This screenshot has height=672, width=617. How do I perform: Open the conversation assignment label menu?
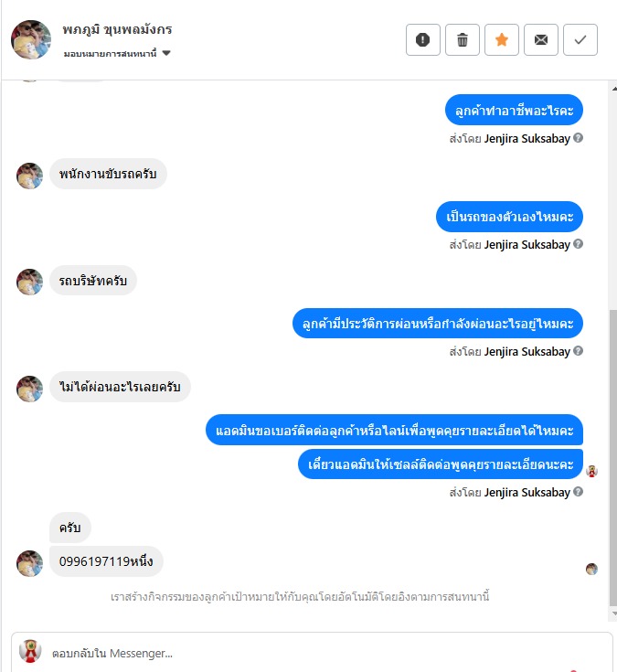click(117, 53)
